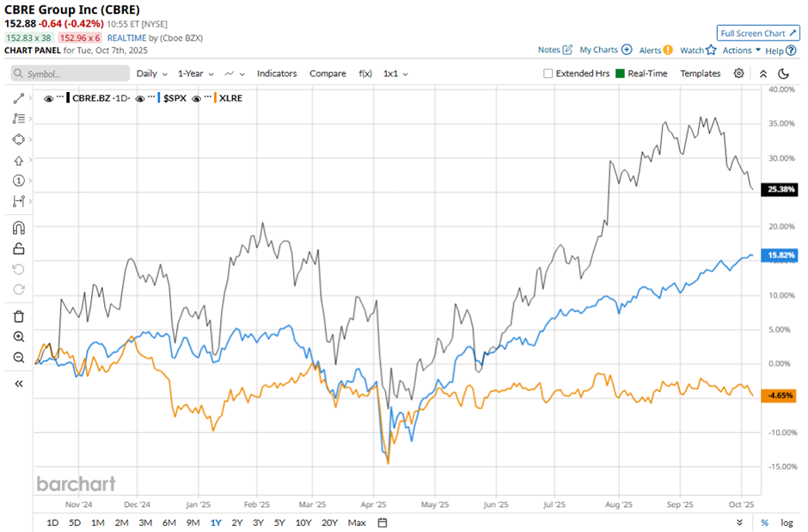The height and width of the screenshot is (532, 808).
Task: Expand the bottom panel double chevron
Action: pyautogui.click(x=739, y=523)
